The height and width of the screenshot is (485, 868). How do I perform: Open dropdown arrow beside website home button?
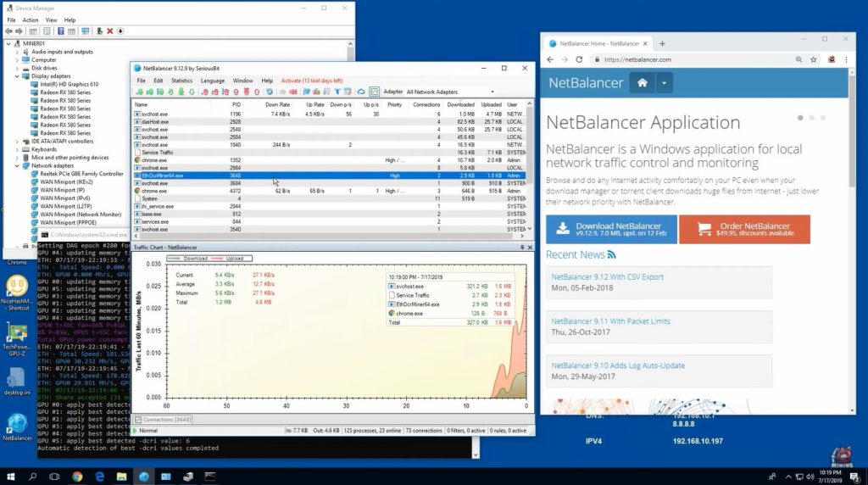[x=665, y=83]
